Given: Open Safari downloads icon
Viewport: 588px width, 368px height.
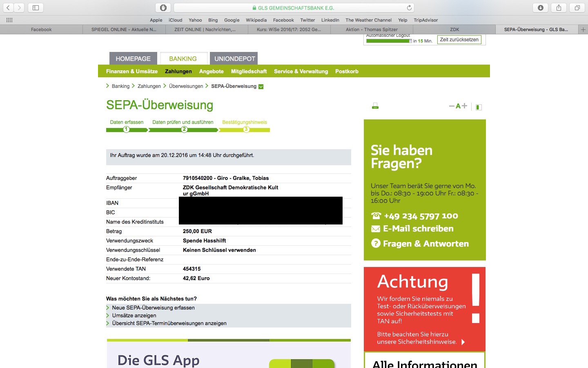Looking at the screenshot, I should [x=541, y=8].
